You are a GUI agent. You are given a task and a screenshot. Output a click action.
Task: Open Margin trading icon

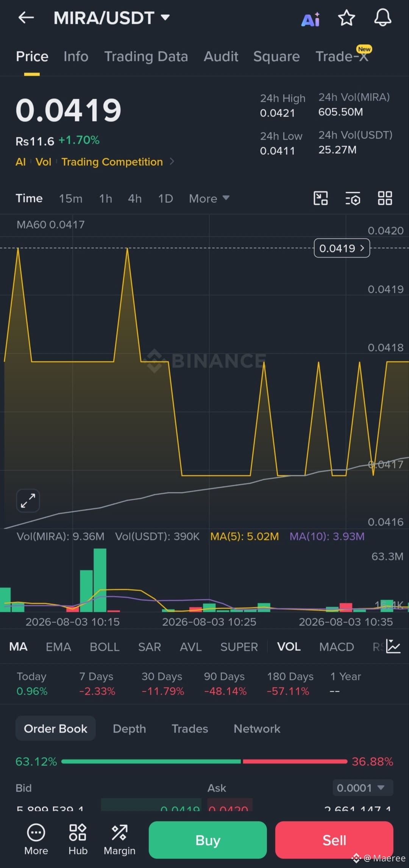[119, 840]
